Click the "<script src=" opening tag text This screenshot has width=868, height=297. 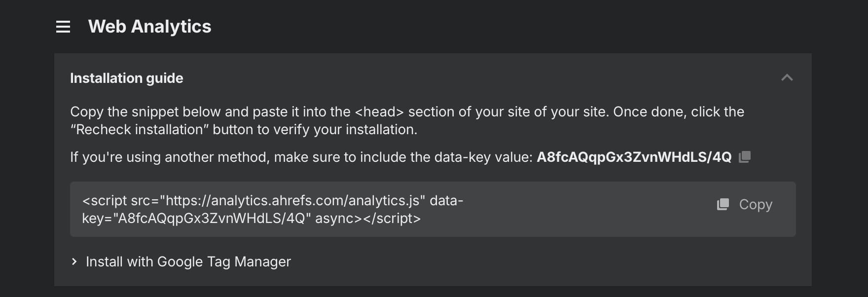(x=119, y=201)
